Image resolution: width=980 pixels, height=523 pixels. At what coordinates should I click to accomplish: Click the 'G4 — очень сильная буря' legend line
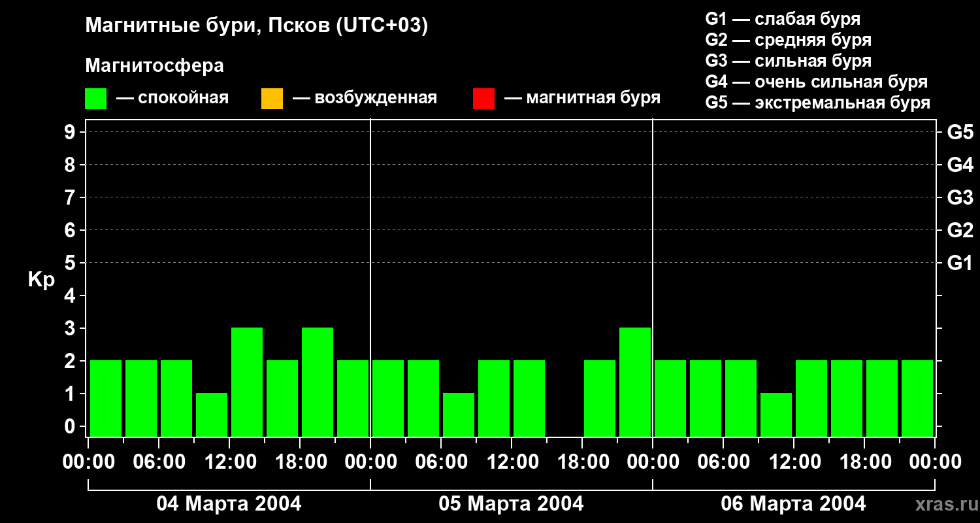[816, 82]
